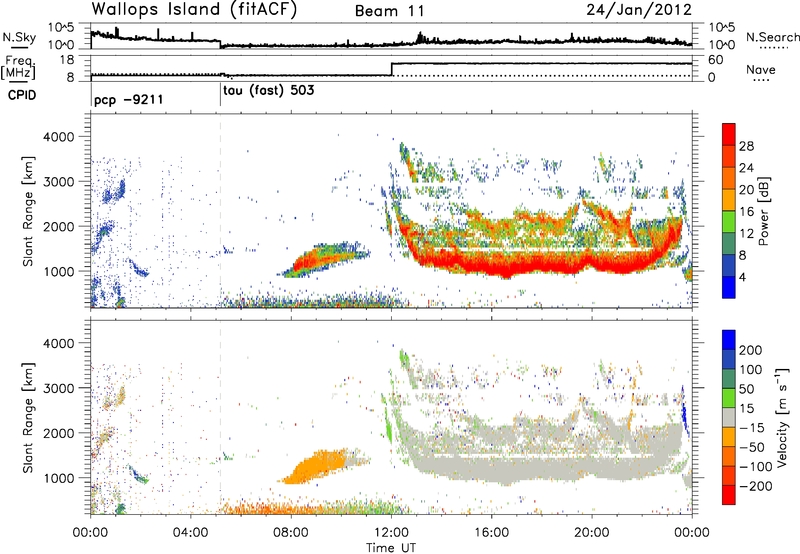Pick the gray segment of the Velocity colorbar
Viewport: 800px width, 554px height.
click(728, 417)
